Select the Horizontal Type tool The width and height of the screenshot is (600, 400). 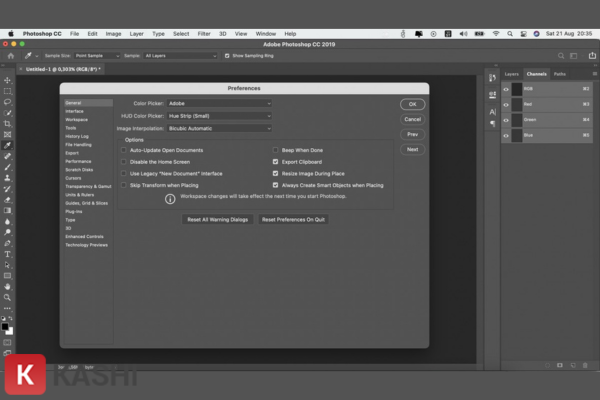(x=7, y=254)
